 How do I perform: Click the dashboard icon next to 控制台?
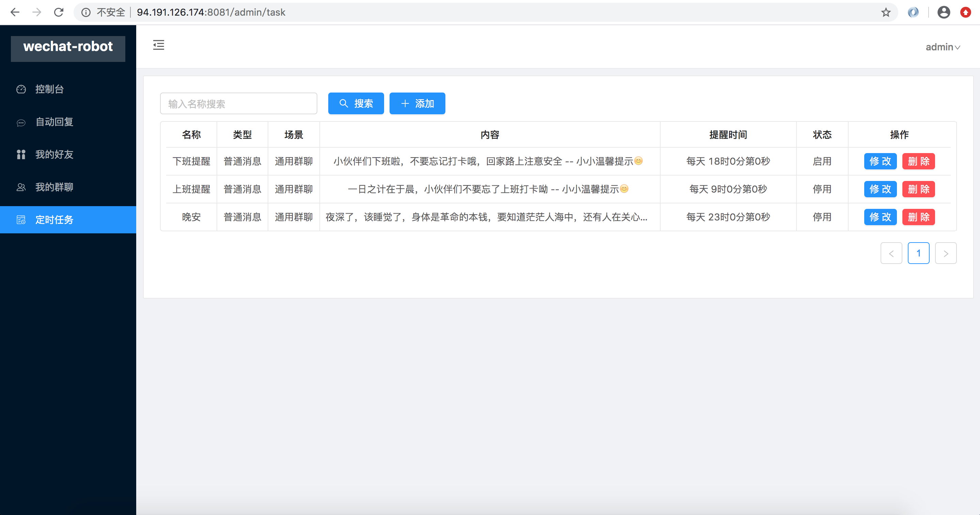click(21, 89)
